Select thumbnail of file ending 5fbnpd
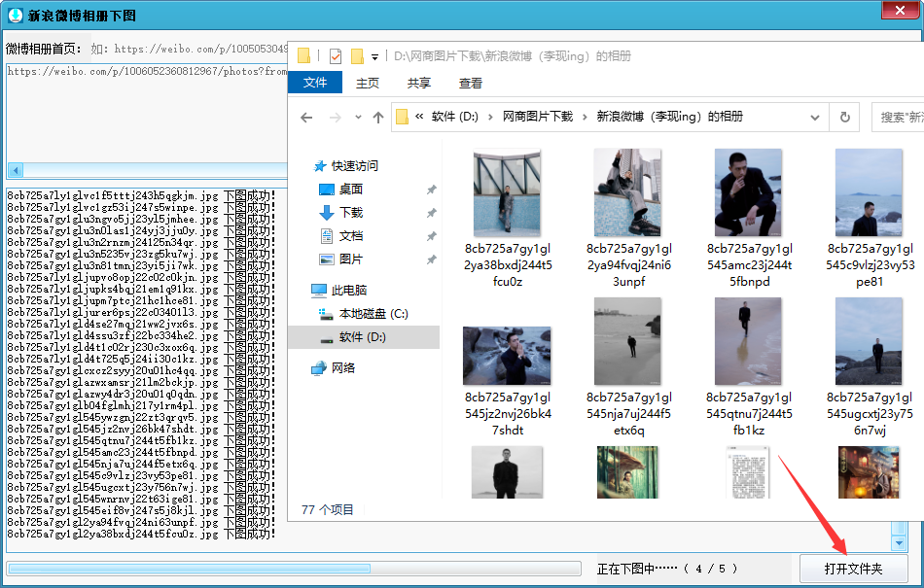 coord(748,192)
